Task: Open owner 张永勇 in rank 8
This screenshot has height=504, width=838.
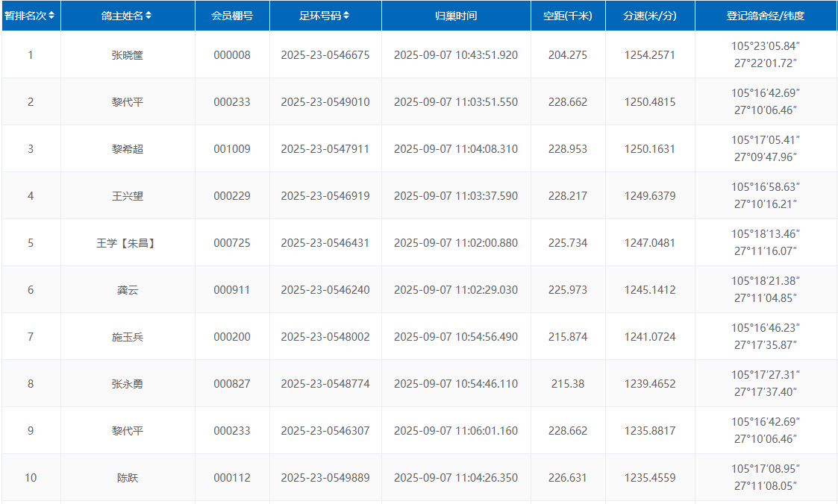Action: 128,384
